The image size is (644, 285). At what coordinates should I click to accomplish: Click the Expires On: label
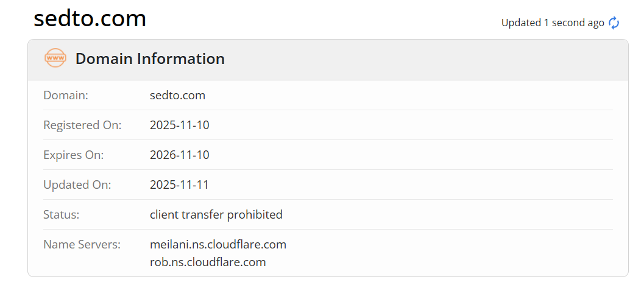tap(74, 155)
